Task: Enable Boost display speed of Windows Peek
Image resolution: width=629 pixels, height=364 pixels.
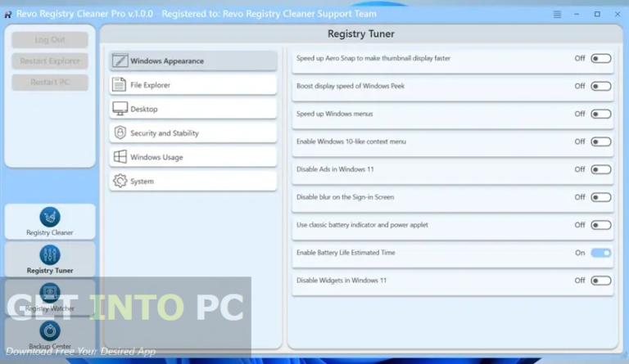Action: pos(600,87)
